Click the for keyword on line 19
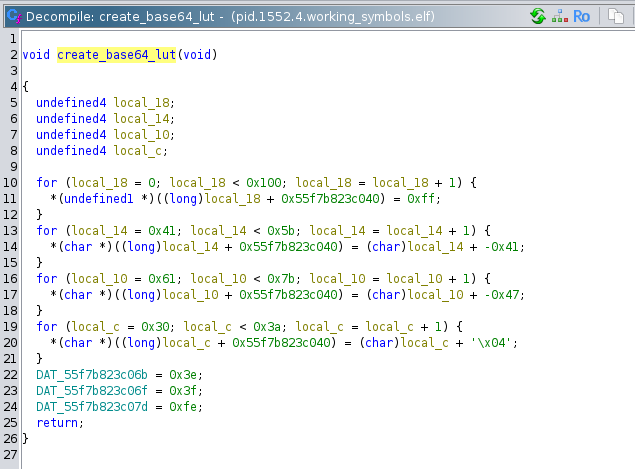Screen dimensions: 635x469 click(47, 327)
